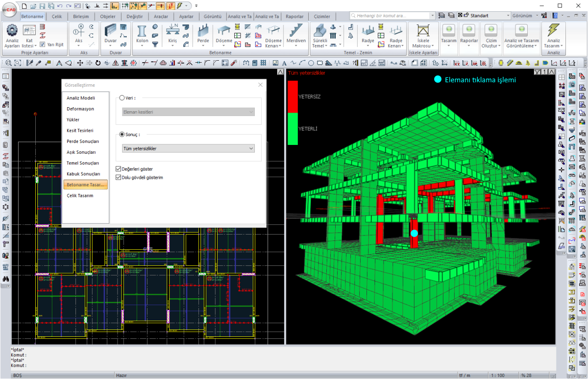Click the red YETERSİZ legend color bar
The image size is (588, 379).
[x=293, y=96]
